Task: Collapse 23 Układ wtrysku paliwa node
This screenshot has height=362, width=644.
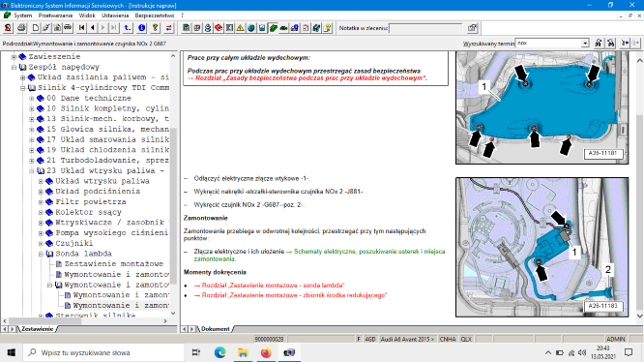Action: 32,171
